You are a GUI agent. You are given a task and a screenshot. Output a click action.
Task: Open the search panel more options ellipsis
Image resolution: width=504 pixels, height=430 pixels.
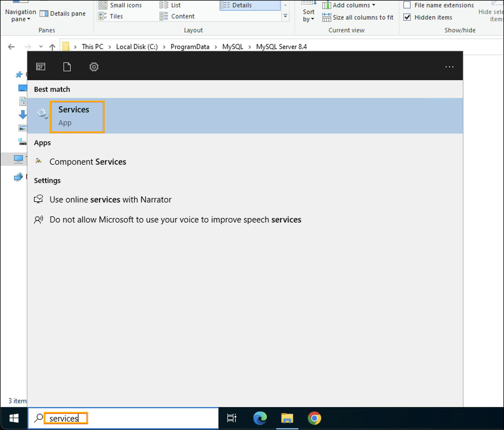tap(449, 67)
